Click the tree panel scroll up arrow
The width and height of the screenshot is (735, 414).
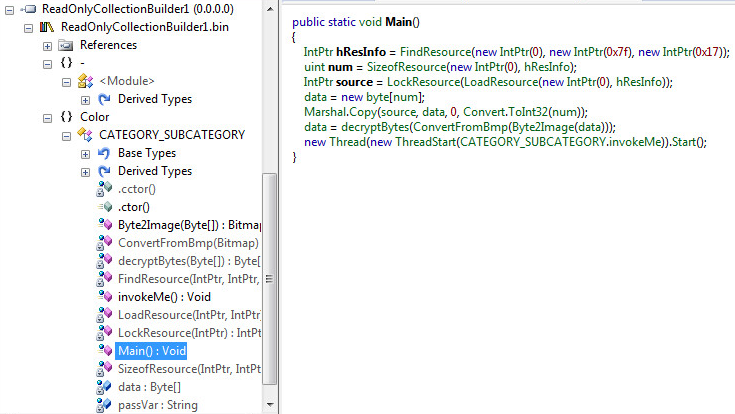tap(270, 9)
